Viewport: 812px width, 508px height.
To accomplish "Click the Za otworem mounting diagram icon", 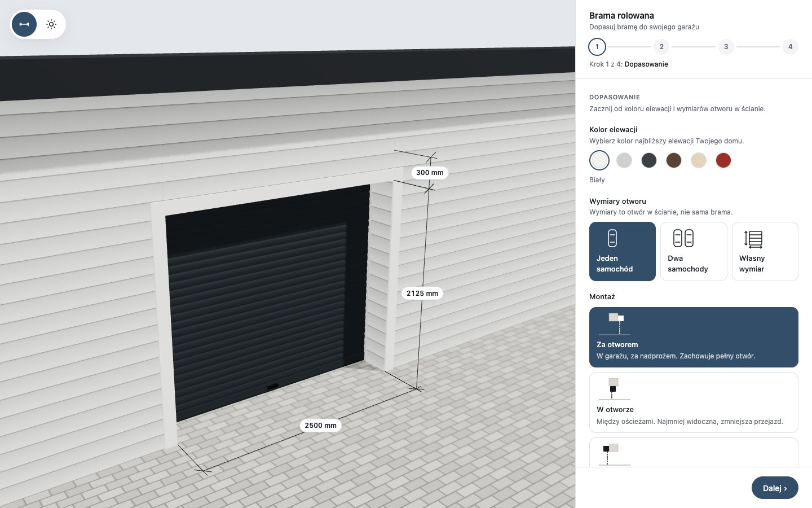I will [x=615, y=324].
